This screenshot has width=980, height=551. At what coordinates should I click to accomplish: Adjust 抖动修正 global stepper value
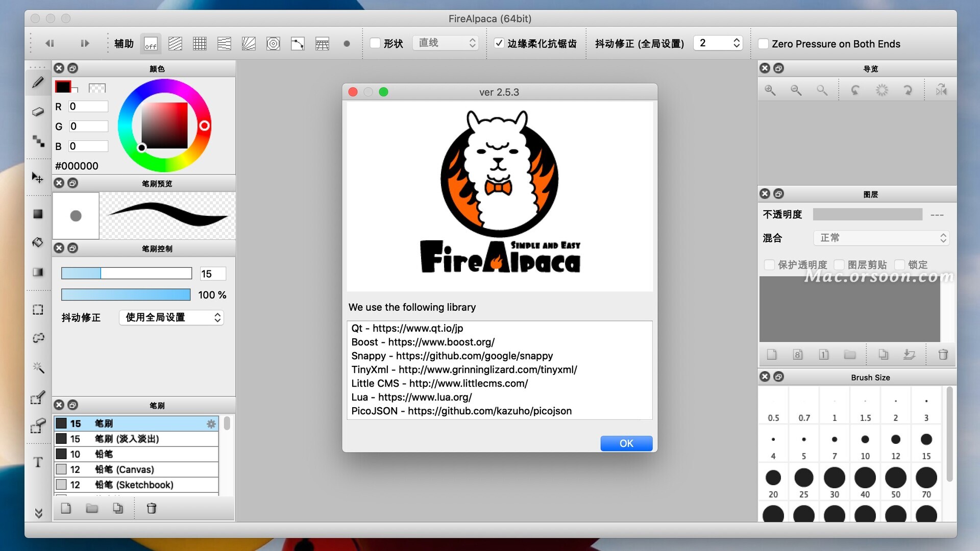[x=736, y=43]
